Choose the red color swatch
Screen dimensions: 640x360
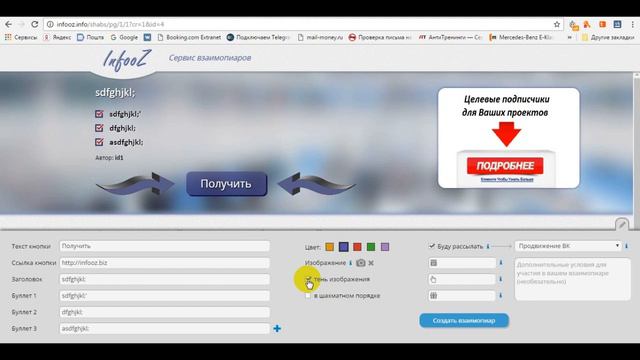click(x=357, y=247)
